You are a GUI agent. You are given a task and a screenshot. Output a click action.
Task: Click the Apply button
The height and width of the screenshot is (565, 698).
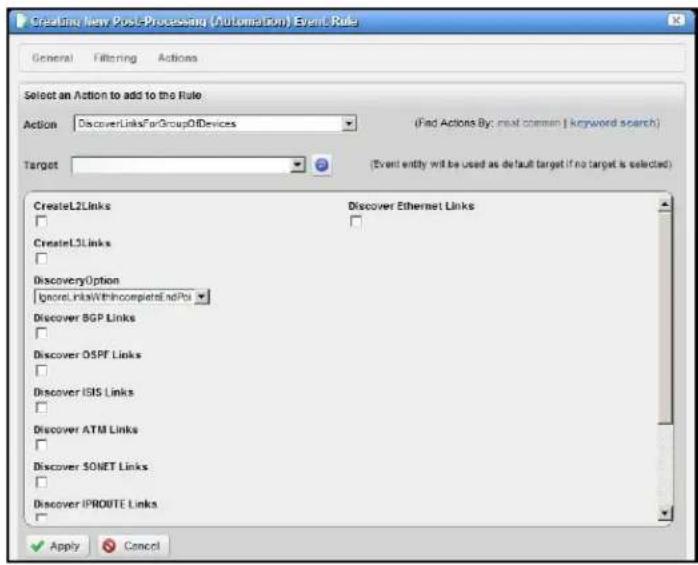(x=57, y=546)
